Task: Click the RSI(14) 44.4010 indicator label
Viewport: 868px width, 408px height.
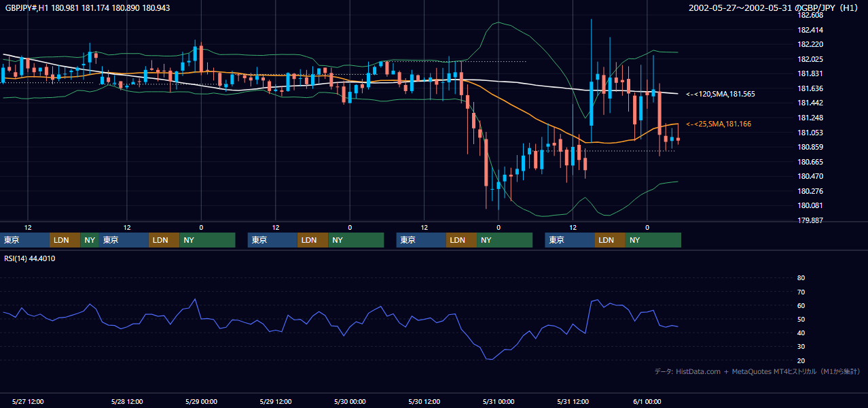Action: (30, 258)
